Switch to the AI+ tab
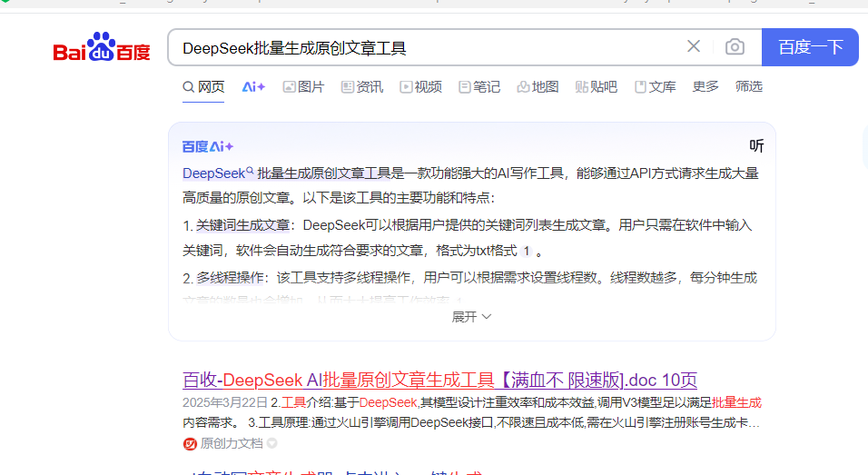The width and height of the screenshot is (868, 475). 253,87
